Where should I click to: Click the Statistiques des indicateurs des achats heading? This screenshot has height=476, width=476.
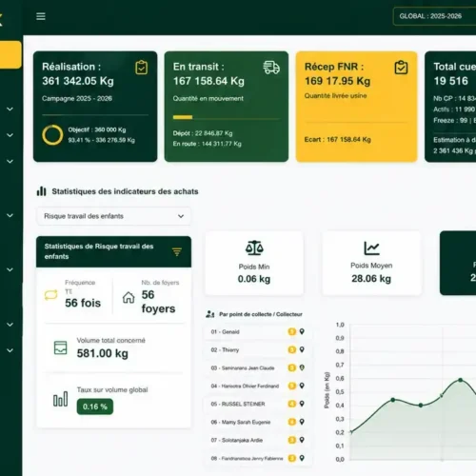(x=125, y=191)
